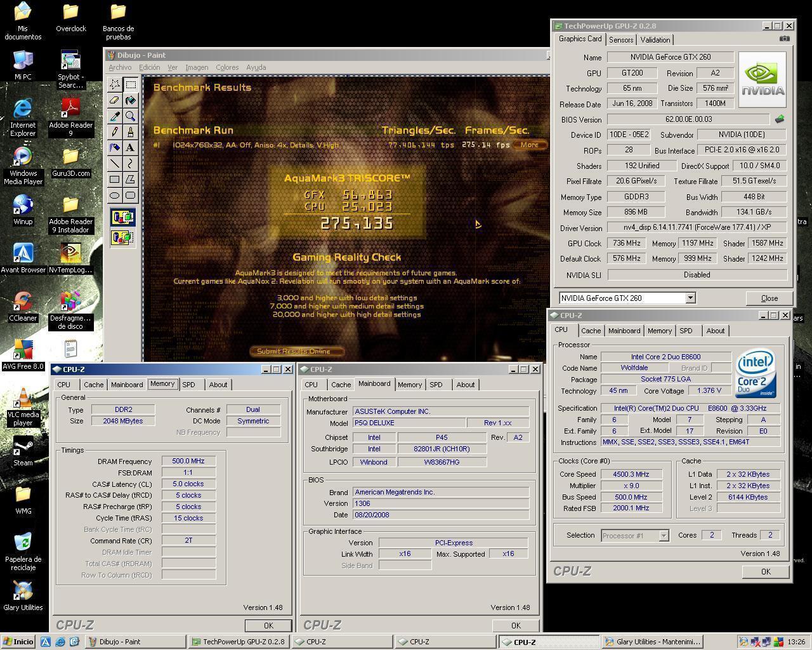Open the VLC media player desktop icon

23,407
